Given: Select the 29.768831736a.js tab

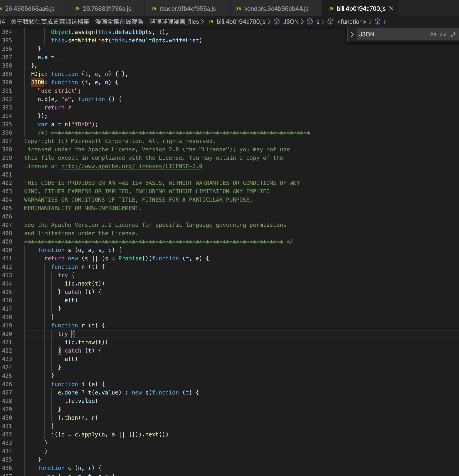Looking at the screenshot, I should (x=107, y=8).
